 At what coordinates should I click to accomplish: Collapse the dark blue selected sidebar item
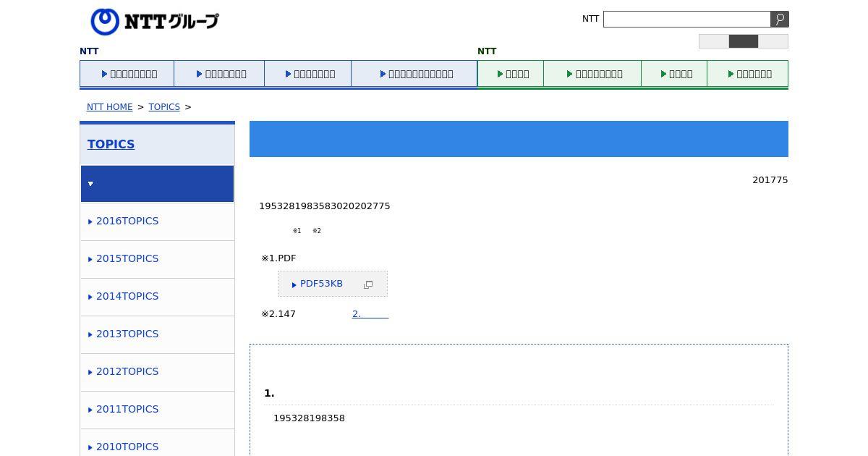158,184
